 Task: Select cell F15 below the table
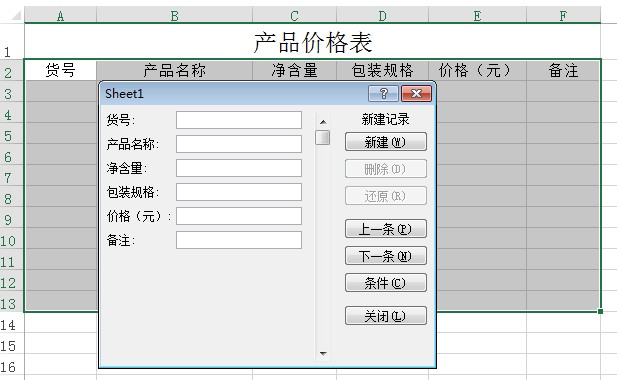(x=563, y=343)
